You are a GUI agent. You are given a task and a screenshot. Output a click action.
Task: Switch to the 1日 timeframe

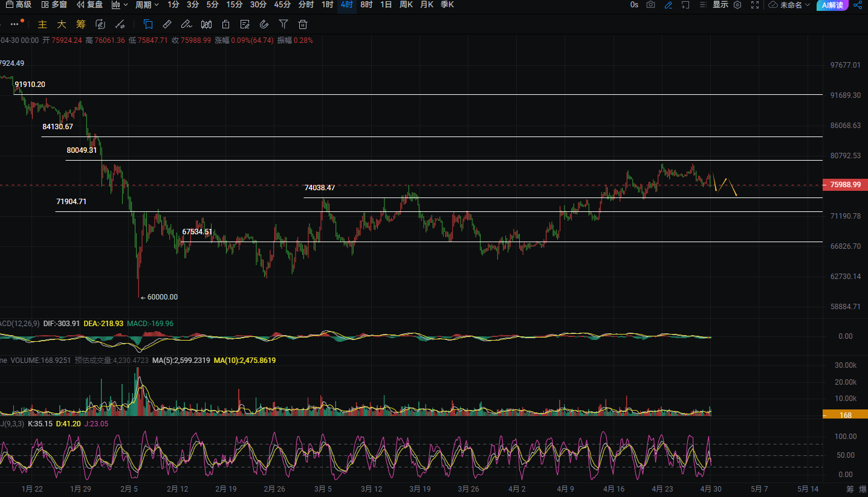point(386,5)
